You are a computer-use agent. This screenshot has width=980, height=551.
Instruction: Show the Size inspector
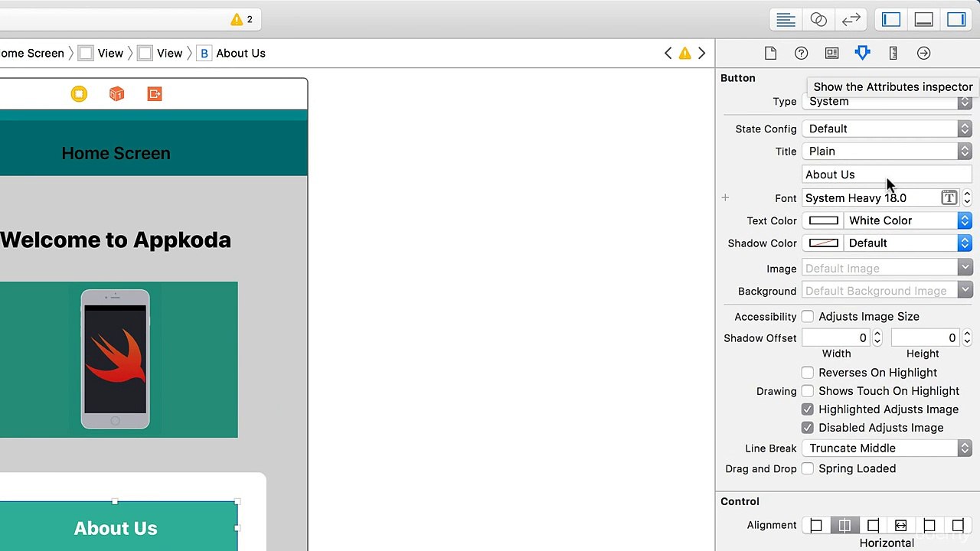point(893,53)
